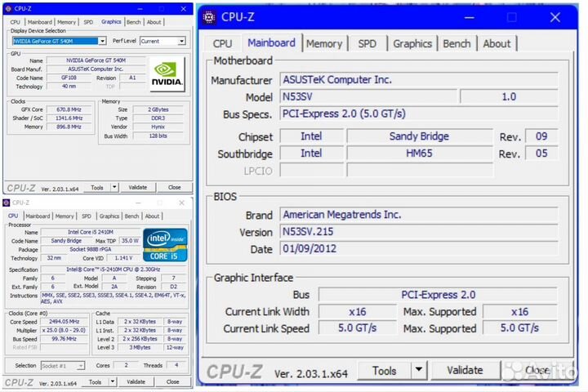
Task: Click the N53SV model field
Action: pos(368,97)
